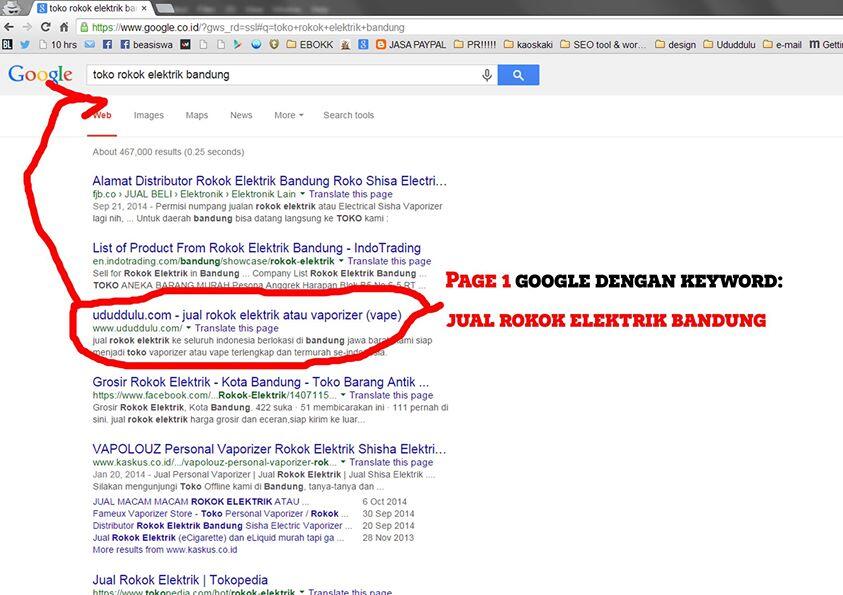Open the shield badge bookmark

[274, 45]
